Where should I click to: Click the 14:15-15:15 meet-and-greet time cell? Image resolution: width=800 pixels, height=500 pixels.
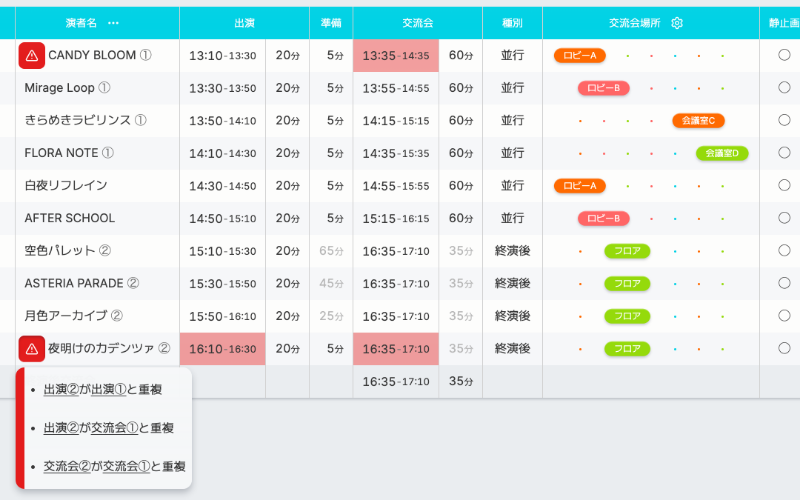click(396, 120)
